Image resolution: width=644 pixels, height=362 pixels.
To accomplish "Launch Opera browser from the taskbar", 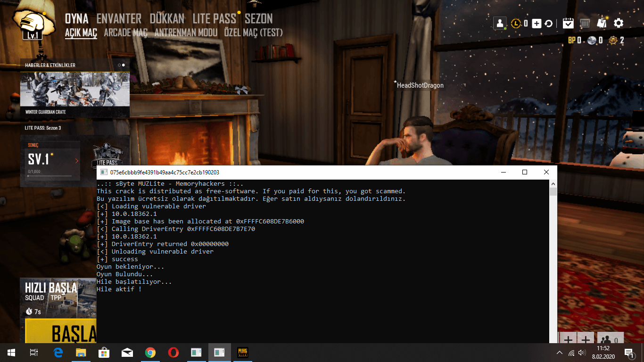I will pos(173,353).
